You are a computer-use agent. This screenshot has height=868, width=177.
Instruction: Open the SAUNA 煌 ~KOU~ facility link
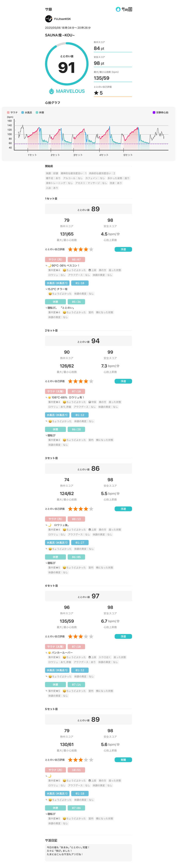coord(60,35)
